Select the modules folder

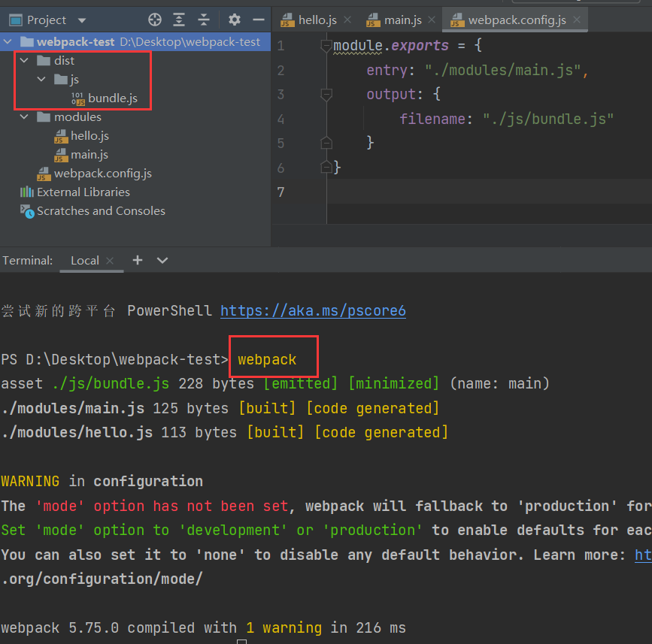(x=69, y=117)
